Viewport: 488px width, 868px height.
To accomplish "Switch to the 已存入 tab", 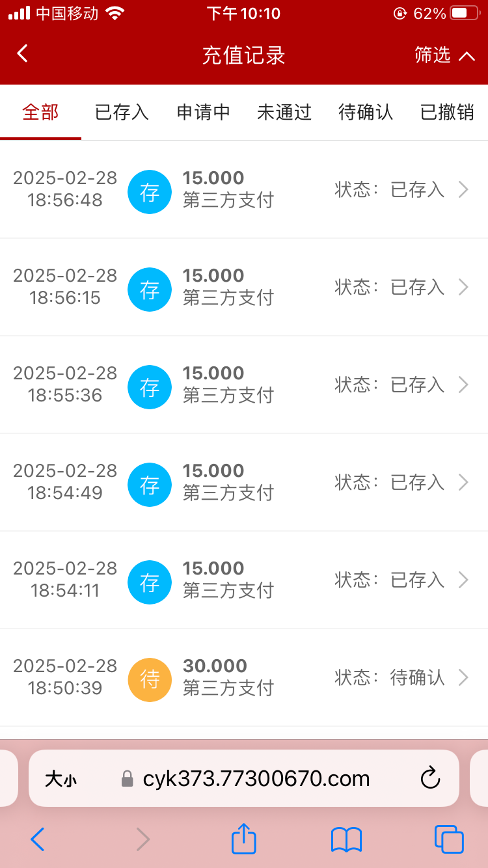I will tap(122, 113).
